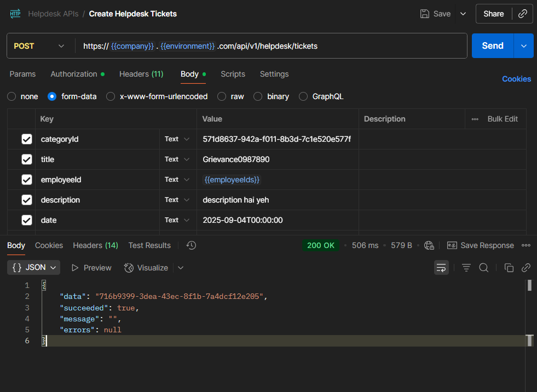This screenshot has height=392, width=537.
Task: Switch to the Authorization tab
Action: click(x=74, y=74)
